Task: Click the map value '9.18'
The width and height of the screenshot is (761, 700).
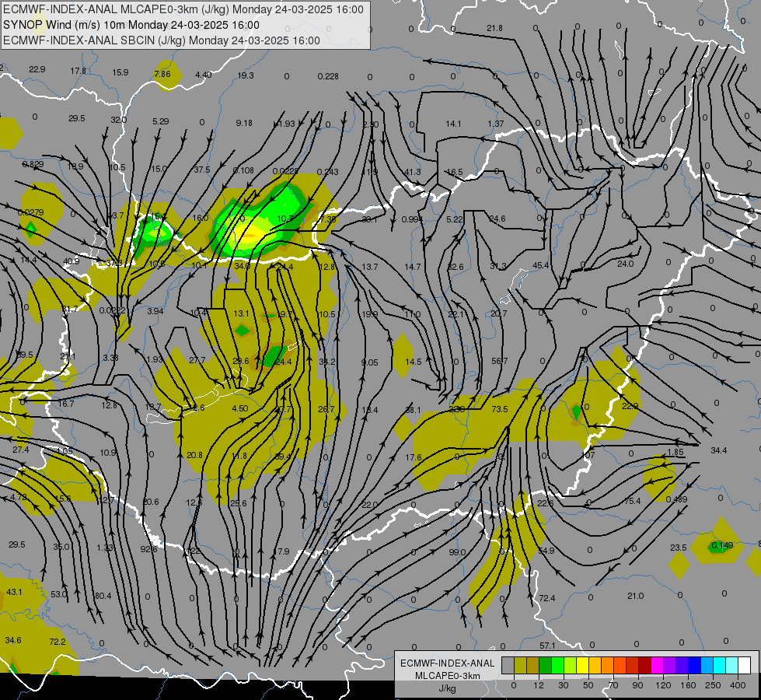Action: point(244,123)
